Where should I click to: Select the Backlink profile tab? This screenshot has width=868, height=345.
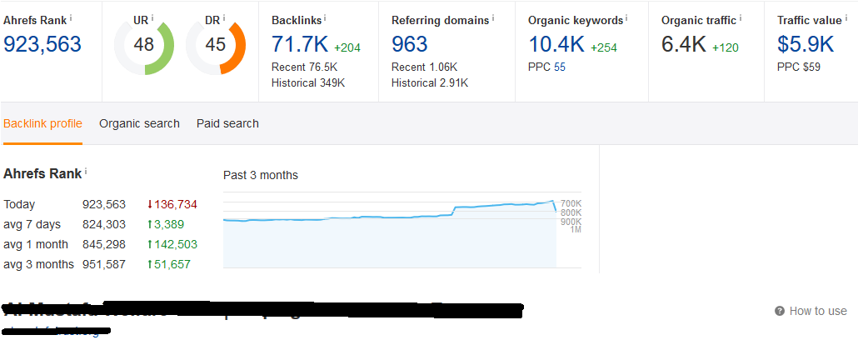click(42, 123)
